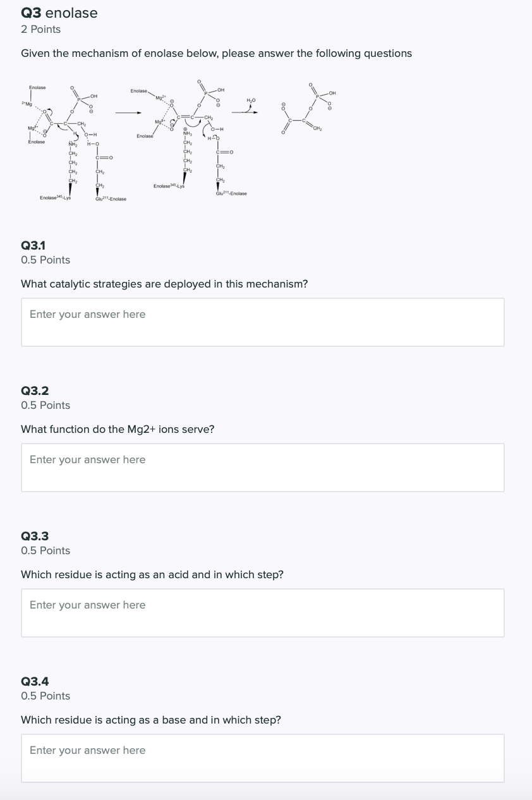Screen dimensions: 532x800
Task: Click the H2O label above the second arrow
Action: point(251,100)
